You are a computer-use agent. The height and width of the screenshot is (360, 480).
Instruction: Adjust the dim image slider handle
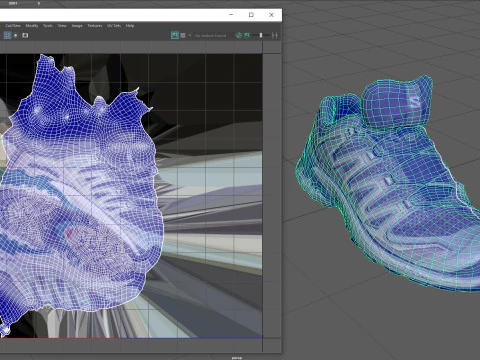click(261, 35)
